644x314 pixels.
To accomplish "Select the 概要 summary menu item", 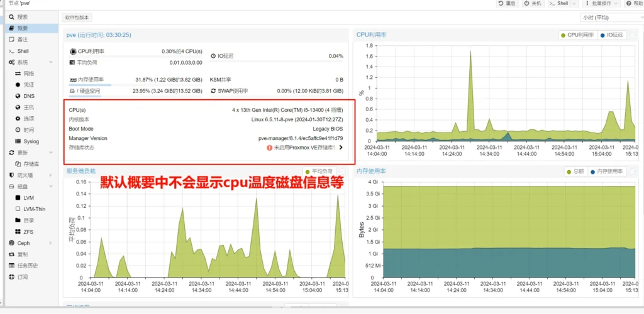I will (x=22, y=28).
